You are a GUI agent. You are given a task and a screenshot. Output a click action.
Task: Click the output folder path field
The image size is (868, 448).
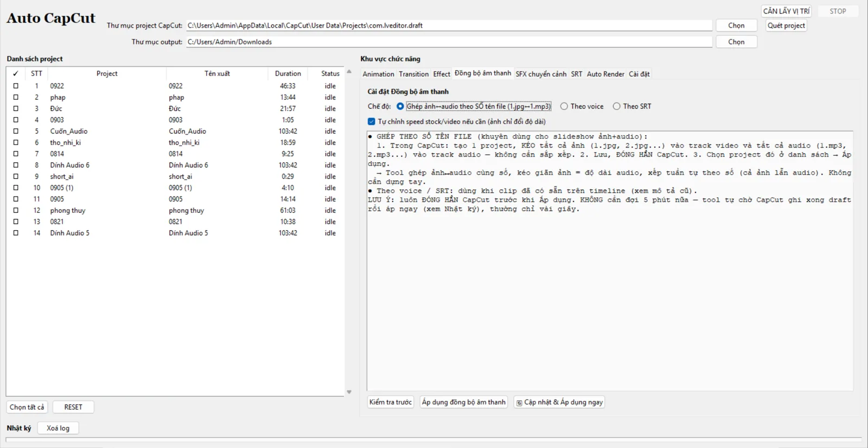pos(449,42)
